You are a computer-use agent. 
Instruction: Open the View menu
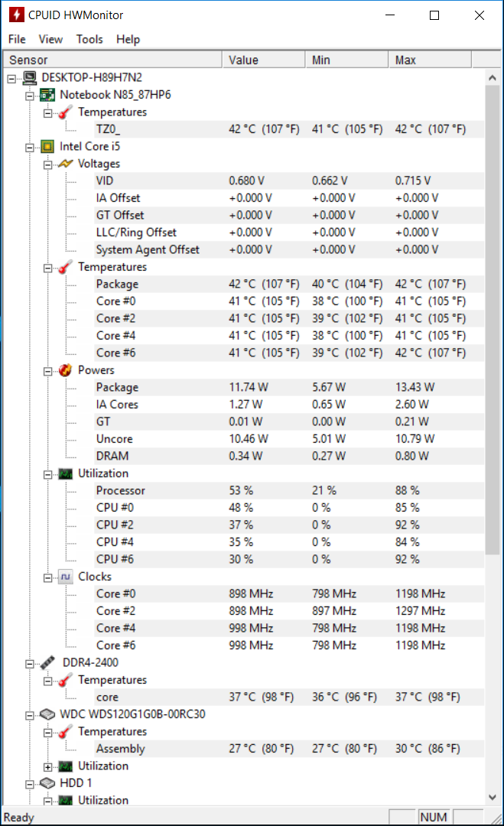(50, 40)
